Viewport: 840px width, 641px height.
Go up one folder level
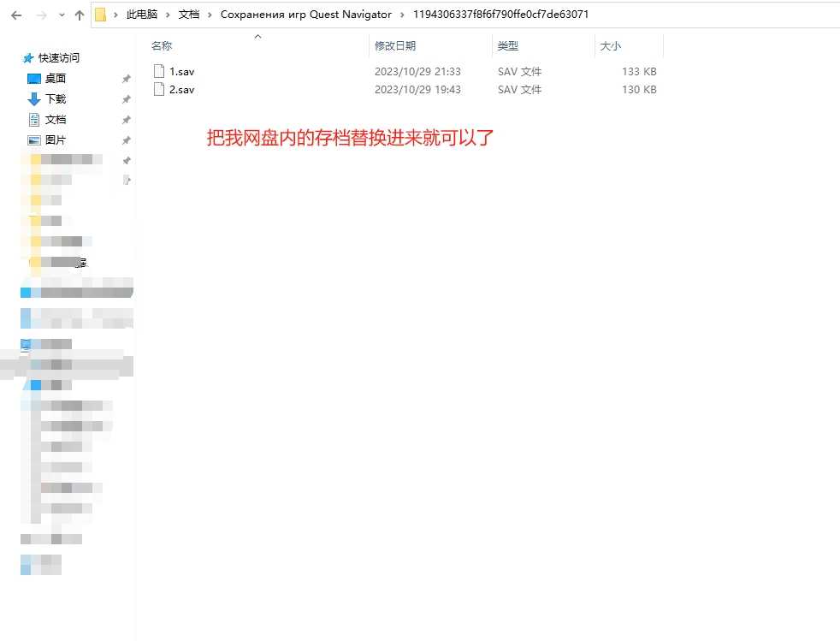pos(80,15)
